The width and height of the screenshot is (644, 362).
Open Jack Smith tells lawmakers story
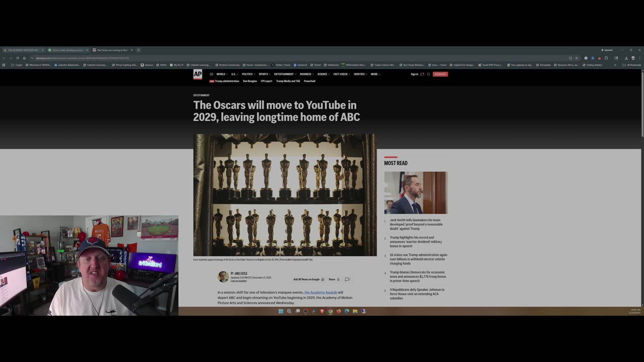pos(416,224)
